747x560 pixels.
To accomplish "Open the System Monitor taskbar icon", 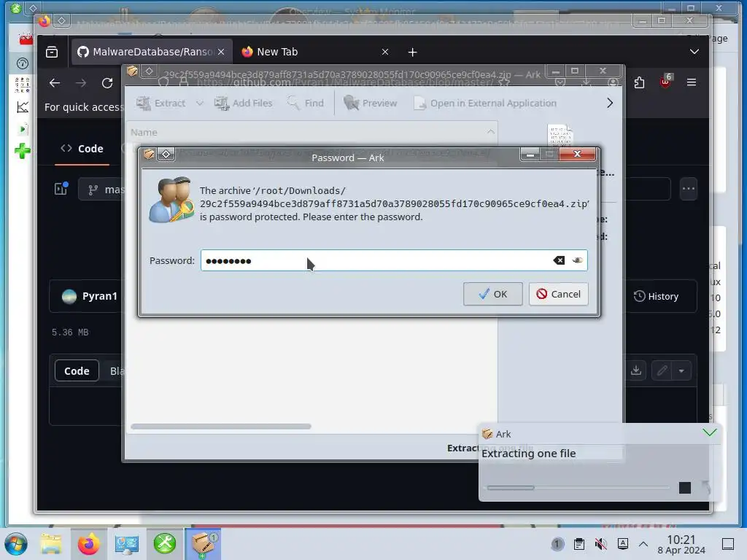I will [x=127, y=544].
